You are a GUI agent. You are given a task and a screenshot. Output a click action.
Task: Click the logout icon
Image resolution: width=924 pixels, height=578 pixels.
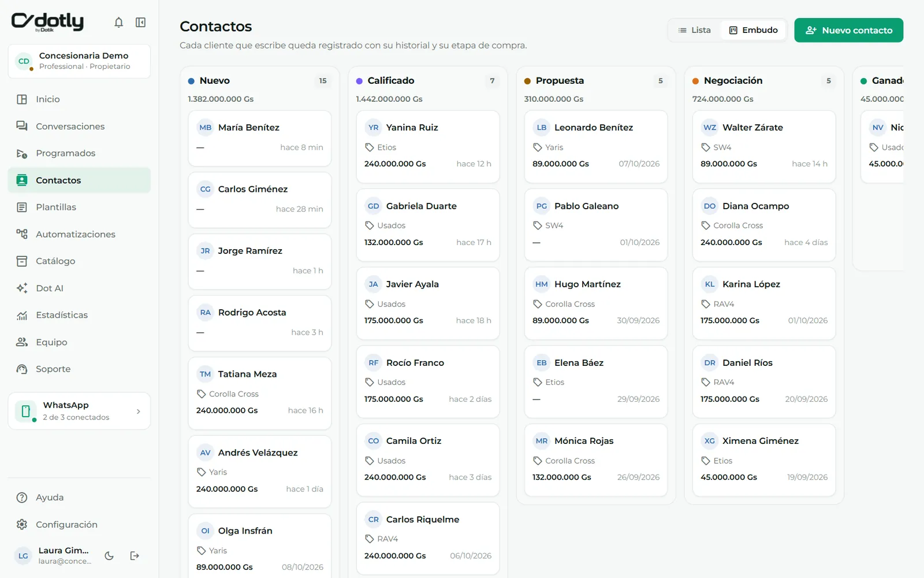pyautogui.click(x=135, y=556)
